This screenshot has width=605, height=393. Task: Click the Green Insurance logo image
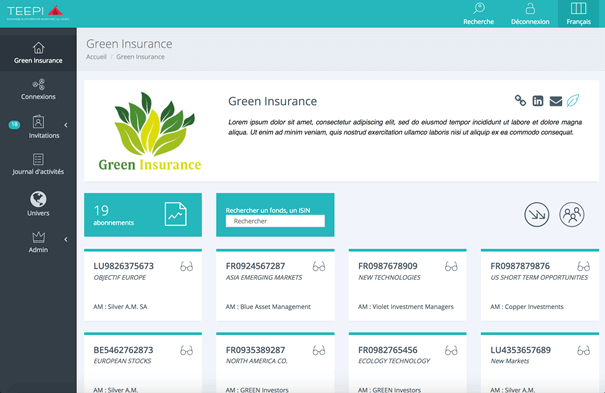(x=150, y=131)
